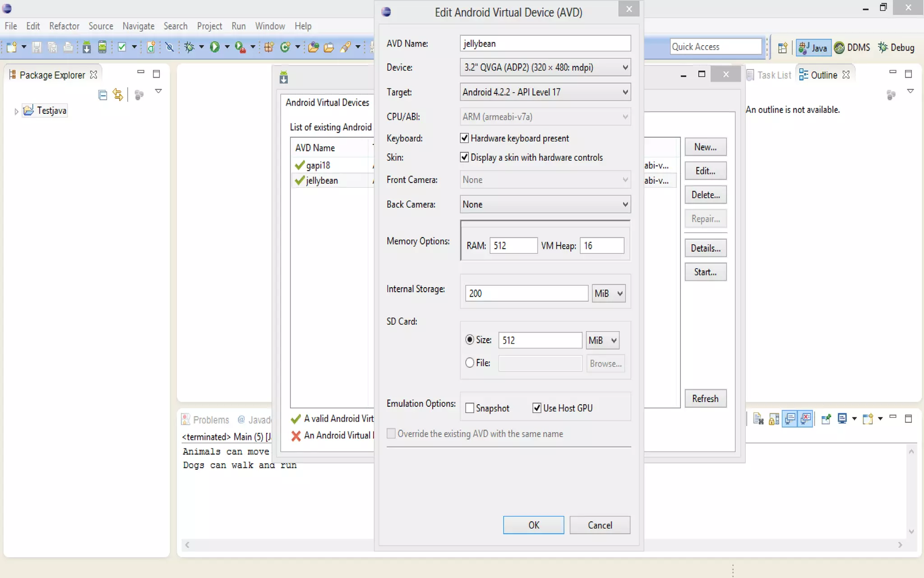This screenshot has width=924, height=578.
Task: Click the Open Type folder icon
Action: click(x=314, y=47)
